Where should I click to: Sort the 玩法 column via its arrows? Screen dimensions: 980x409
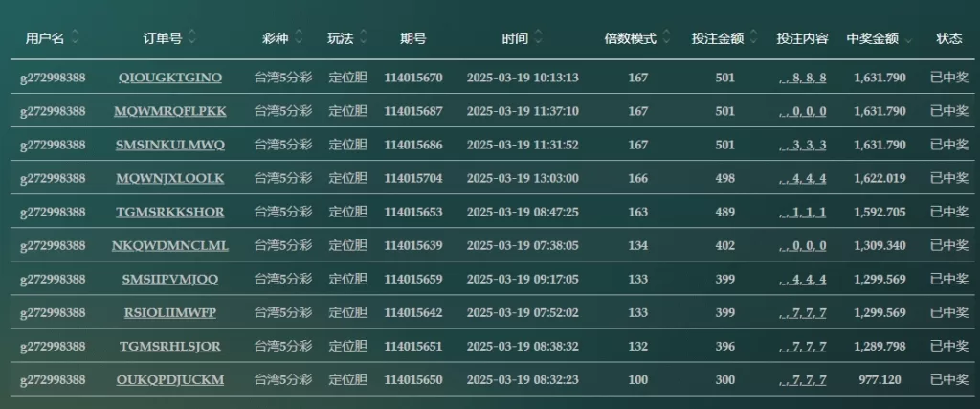(364, 37)
